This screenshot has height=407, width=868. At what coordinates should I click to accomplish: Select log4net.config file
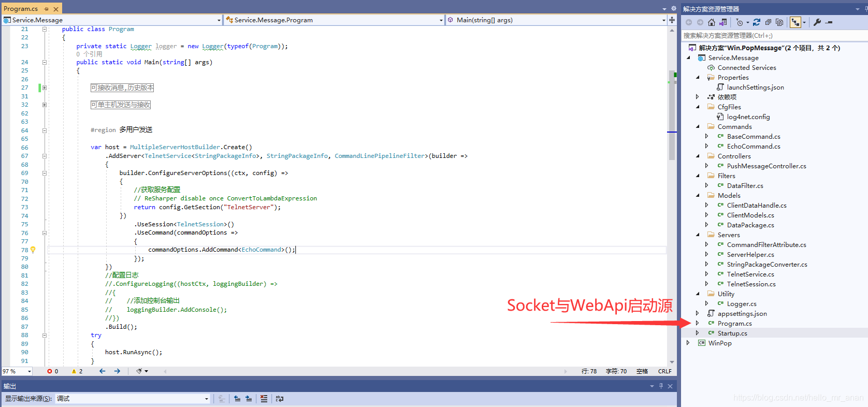coord(748,117)
